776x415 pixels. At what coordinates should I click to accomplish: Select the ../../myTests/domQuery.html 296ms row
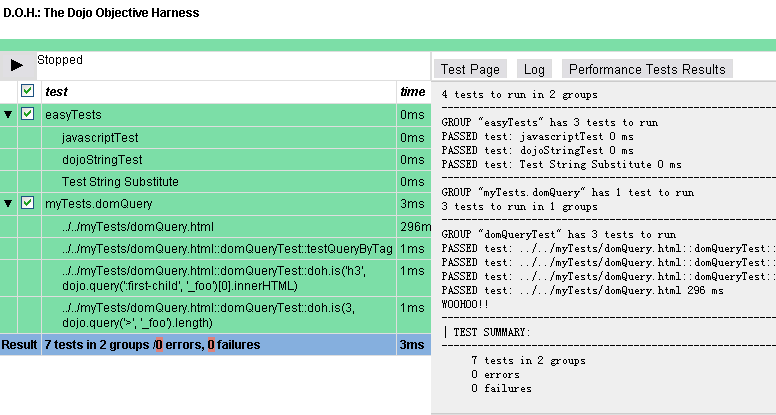[x=215, y=227]
